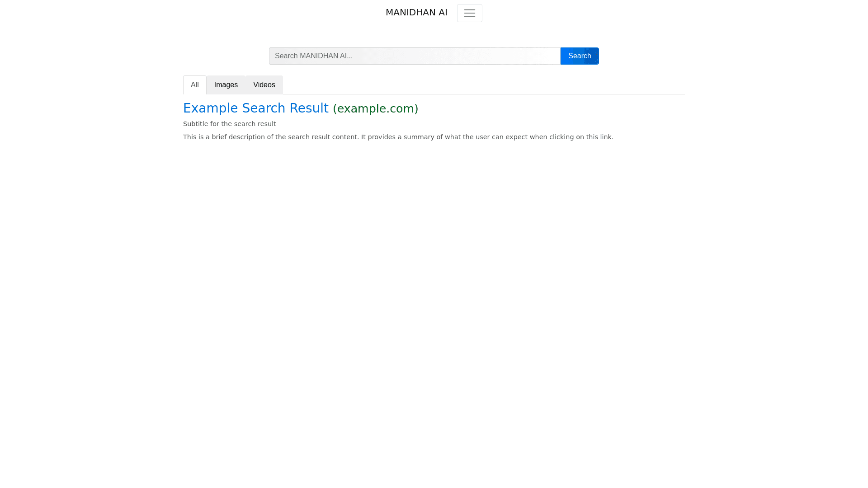
Task: Go home via MANIDHAN AI logo text
Action: tap(416, 13)
